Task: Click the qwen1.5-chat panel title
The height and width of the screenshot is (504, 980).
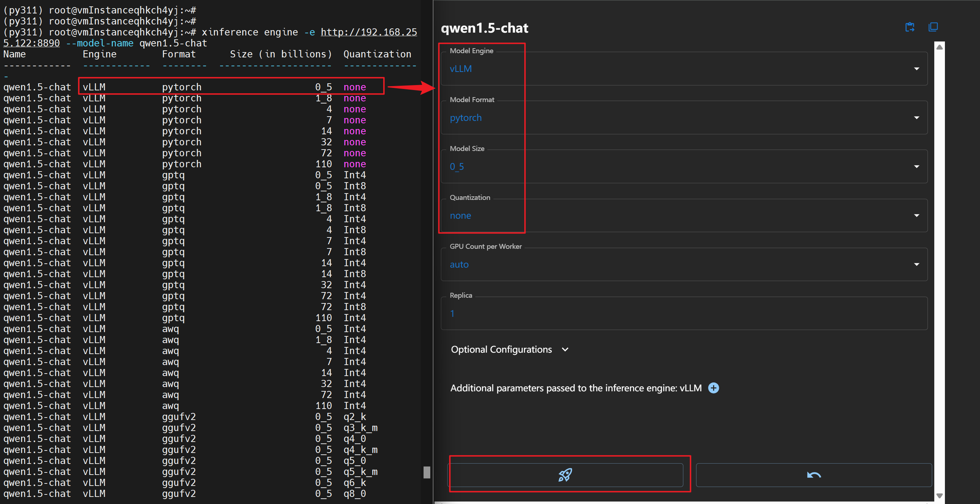Action: 484,28
